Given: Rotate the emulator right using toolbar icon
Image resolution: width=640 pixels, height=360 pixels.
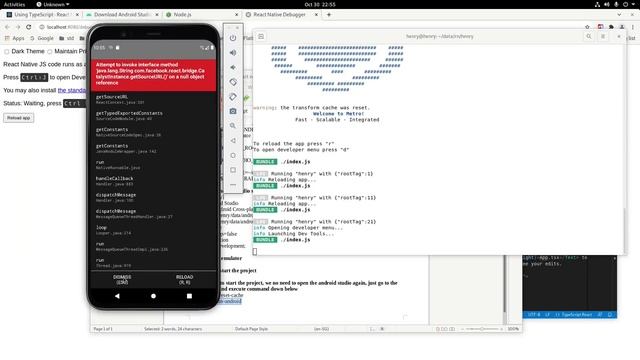Looking at the screenshot, I should pyautogui.click(x=233, y=97).
